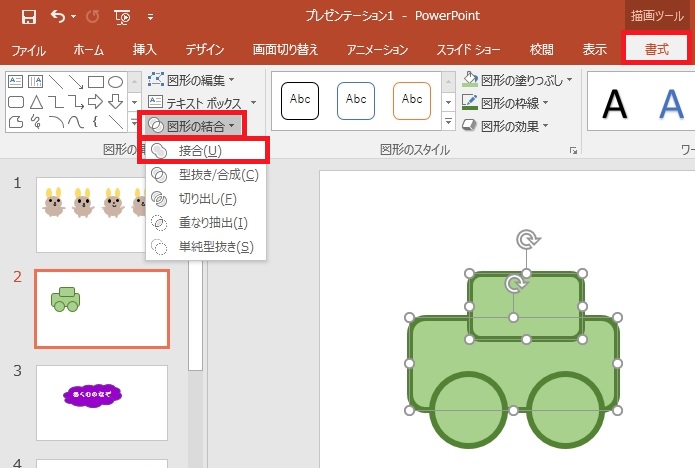
Task: Pick the arrow line shape
Action: tap(76, 82)
